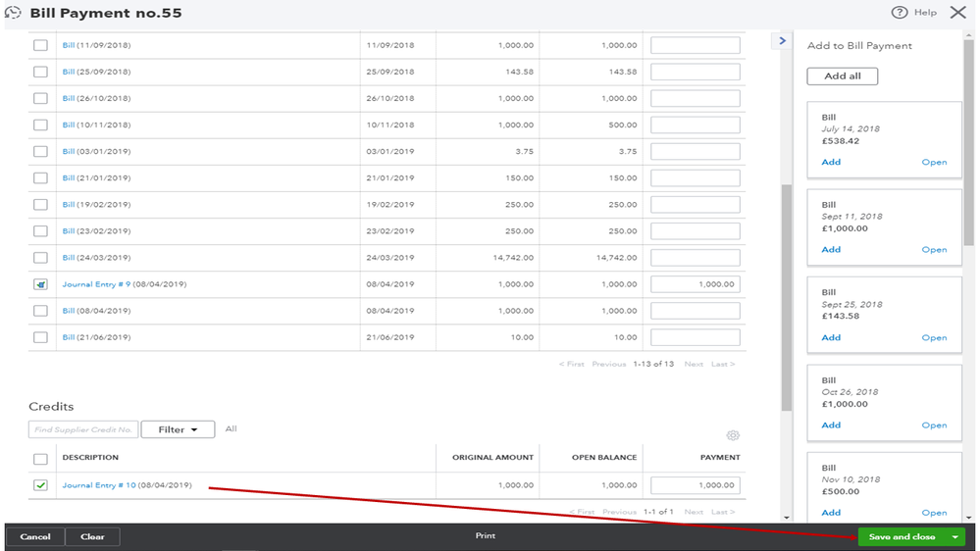
Task: Open the Help question mark icon
Action: 899,13
